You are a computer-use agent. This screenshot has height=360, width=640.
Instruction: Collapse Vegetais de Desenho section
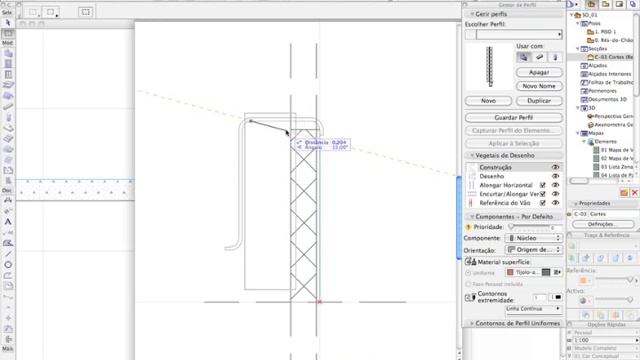(472, 156)
